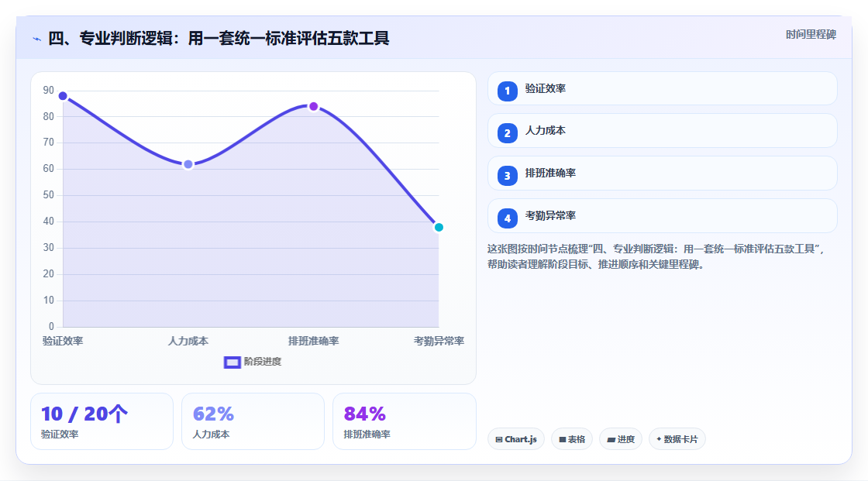868x481 pixels.
Task: Click the 考勤异常率 x-axis label
Action: (439, 341)
